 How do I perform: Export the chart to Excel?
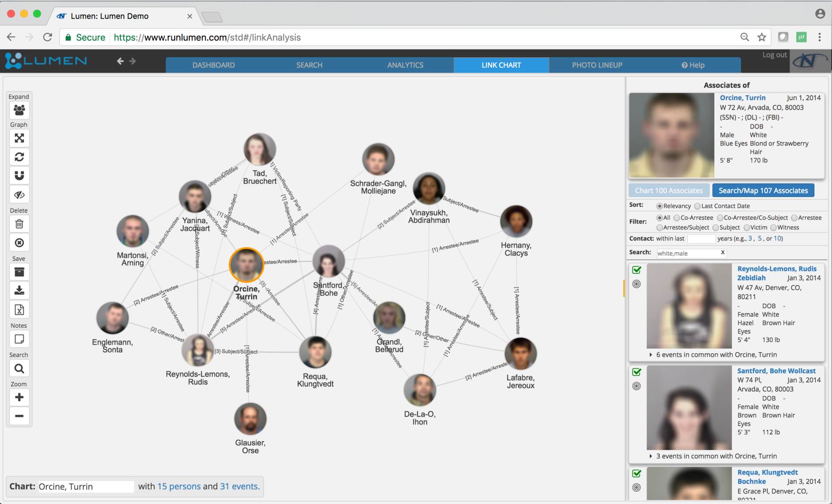[x=19, y=309]
